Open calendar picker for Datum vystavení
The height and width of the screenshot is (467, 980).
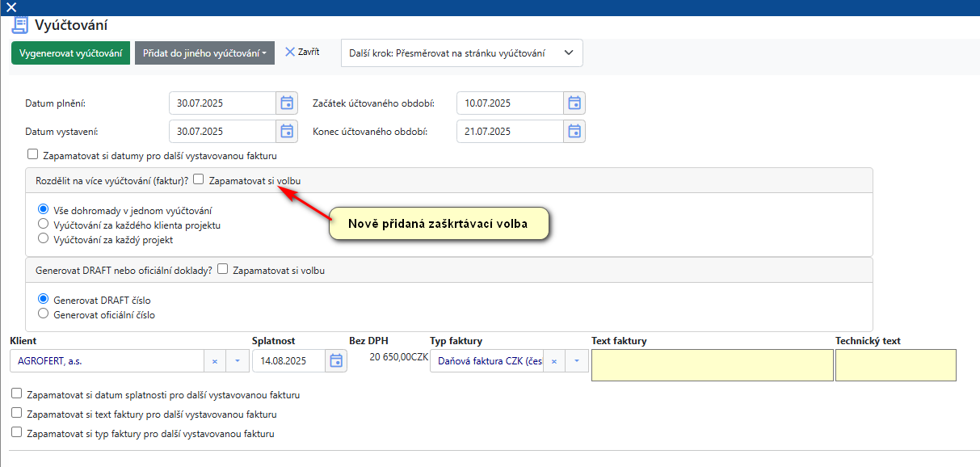tap(286, 131)
